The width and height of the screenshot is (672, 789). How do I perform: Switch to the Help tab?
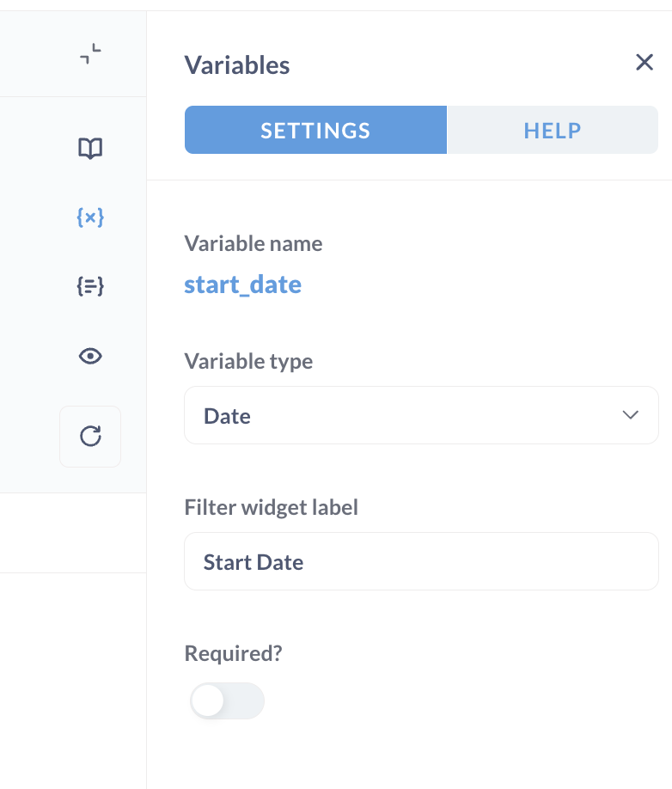tap(553, 130)
